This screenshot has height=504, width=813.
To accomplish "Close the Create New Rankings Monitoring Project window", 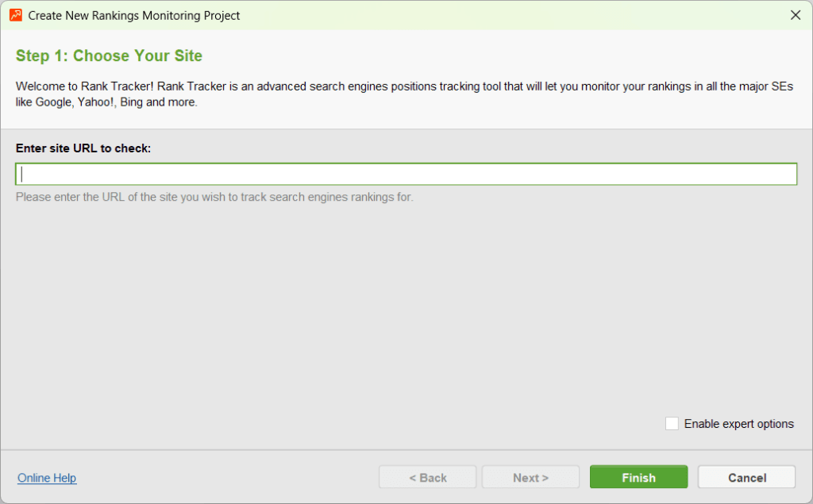I will 796,15.
